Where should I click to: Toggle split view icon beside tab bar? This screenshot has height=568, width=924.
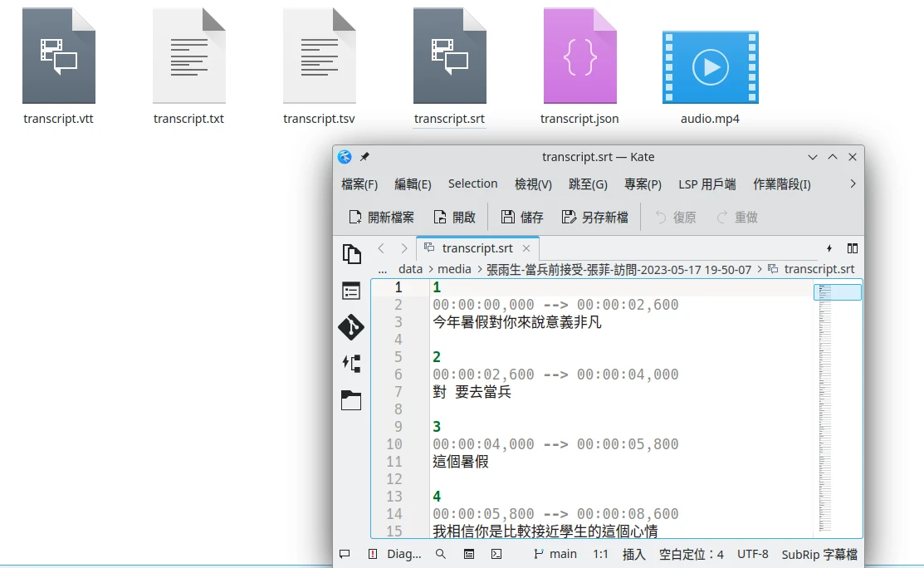click(x=852, y=248)
